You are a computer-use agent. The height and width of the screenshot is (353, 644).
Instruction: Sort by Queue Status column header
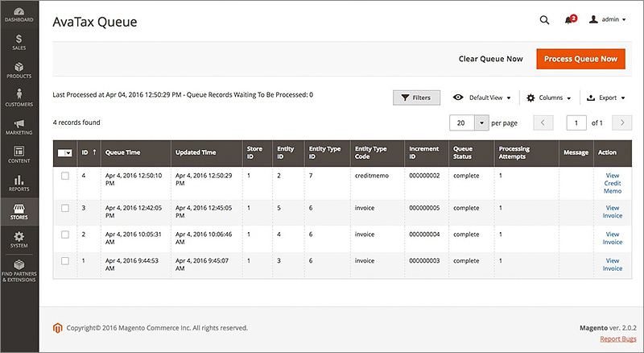(472, 152)
